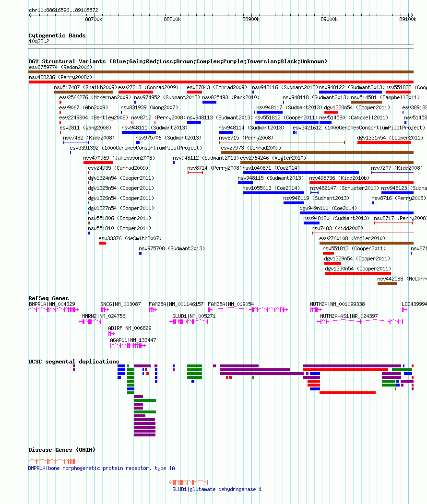This screenshot has width=427, height=504.
Task: Select variant nsv482147 (Schuster2010)
Action: coord(344,188)
